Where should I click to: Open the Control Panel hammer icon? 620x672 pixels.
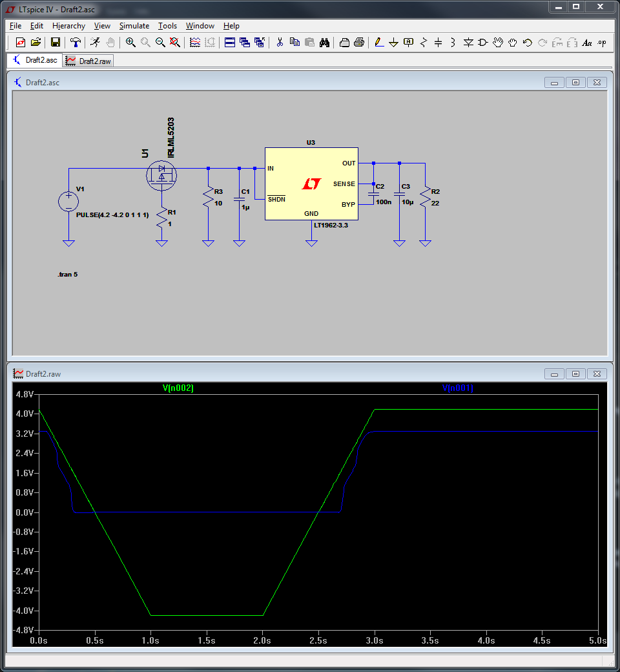[76, 42]
